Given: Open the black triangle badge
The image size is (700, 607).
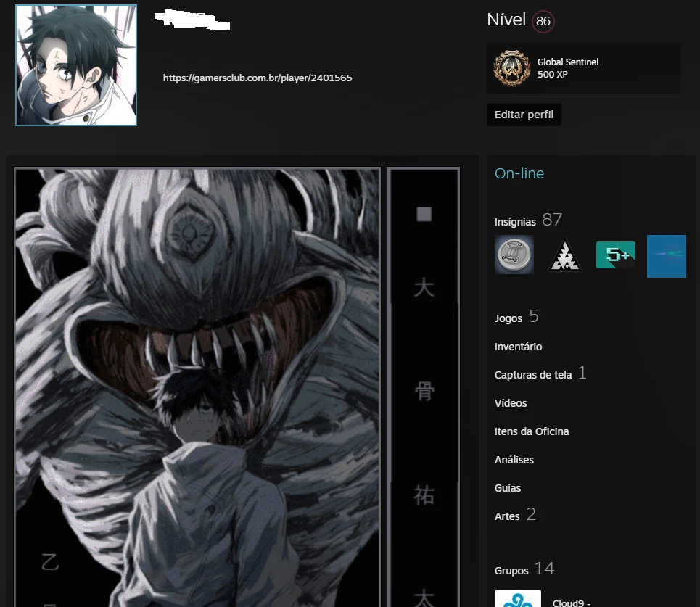Looking at the screenshot, I should [x=564, y=255].
